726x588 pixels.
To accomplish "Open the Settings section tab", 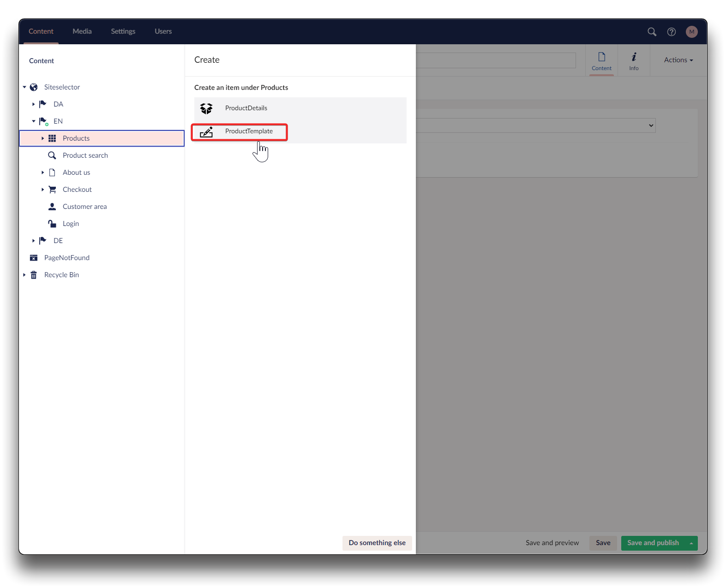I will (x=123, y=31).
